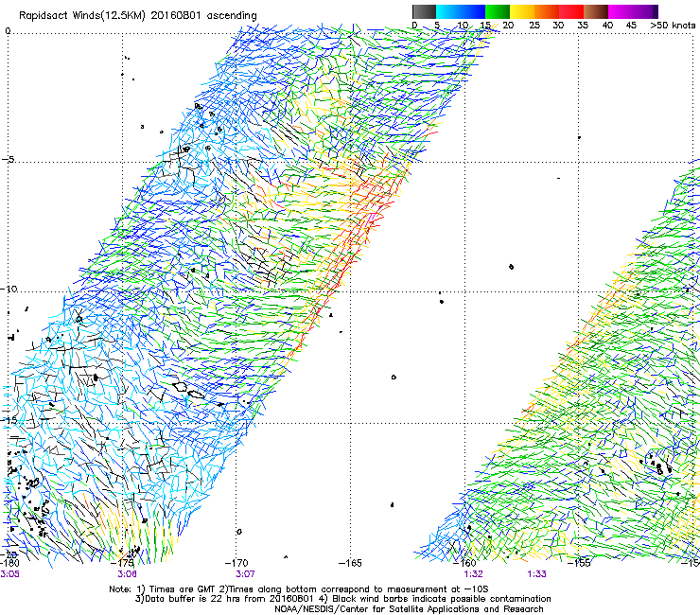The width and height of the screenshot is (700, 615).
Task: Click the '-170' longitude axis label
Action: click(x=236, y=564)
